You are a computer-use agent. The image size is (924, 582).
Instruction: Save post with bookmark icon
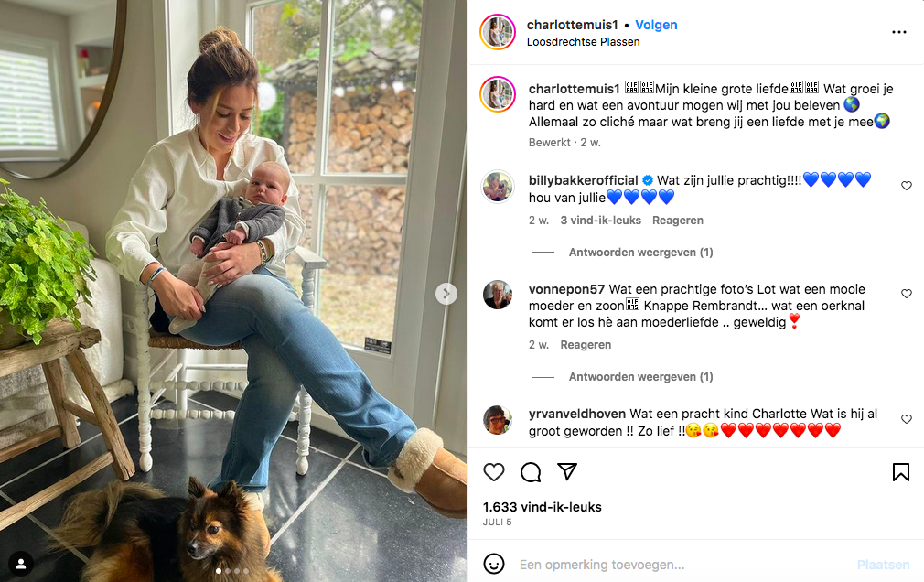click(901, 472)
